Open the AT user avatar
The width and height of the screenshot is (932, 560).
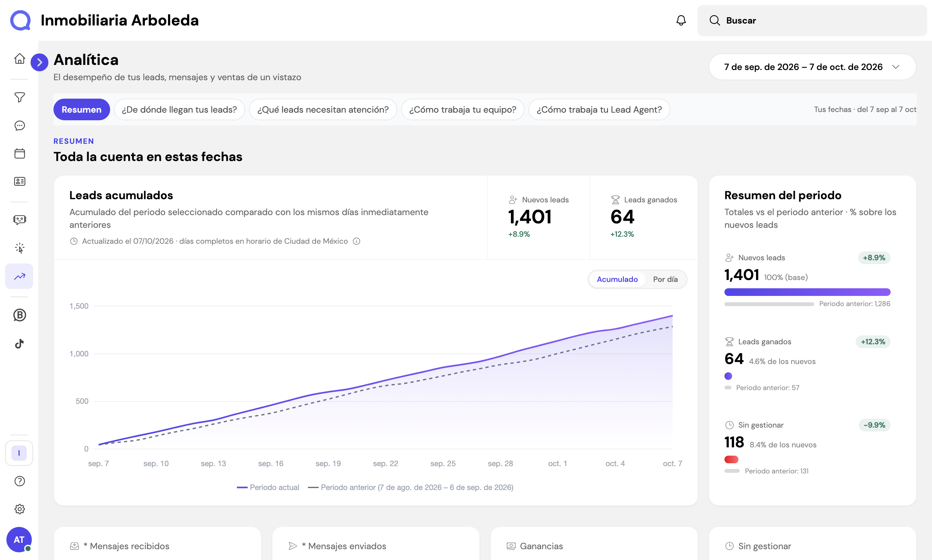pyautogui.click(x=19, y=540)
